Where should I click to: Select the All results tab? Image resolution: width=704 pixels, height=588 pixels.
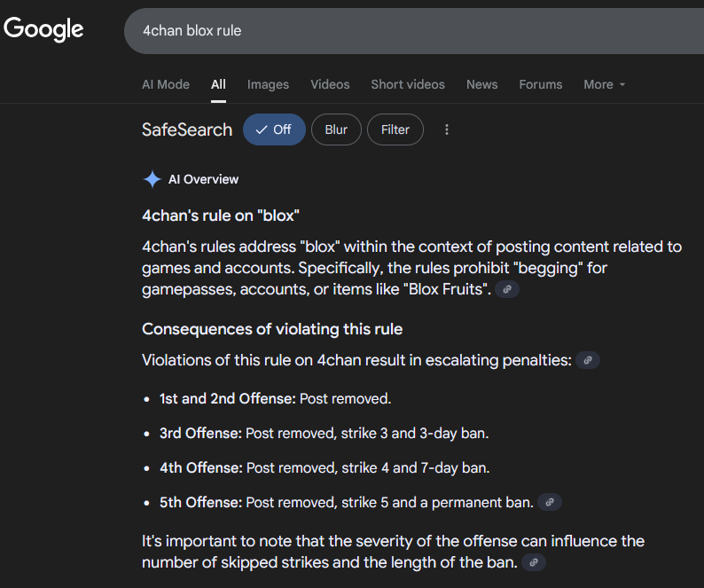click(x=219, y=84)
